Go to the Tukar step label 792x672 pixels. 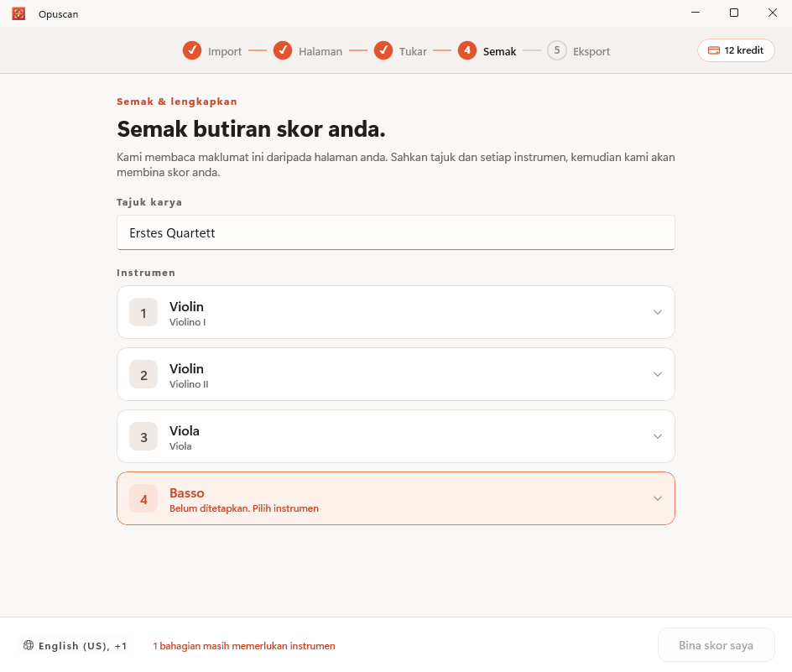point(413,51)
